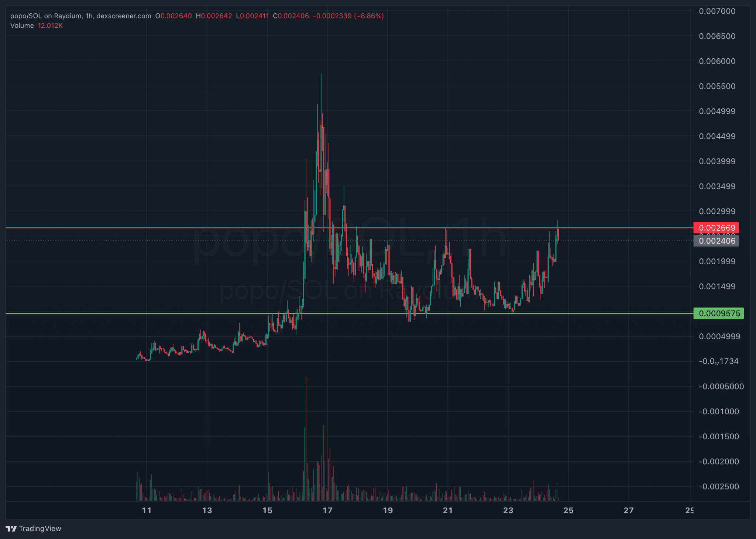Click price axis label 0.004999
The width and height of the screenshot is (756, 539).
tap(717, 111)
